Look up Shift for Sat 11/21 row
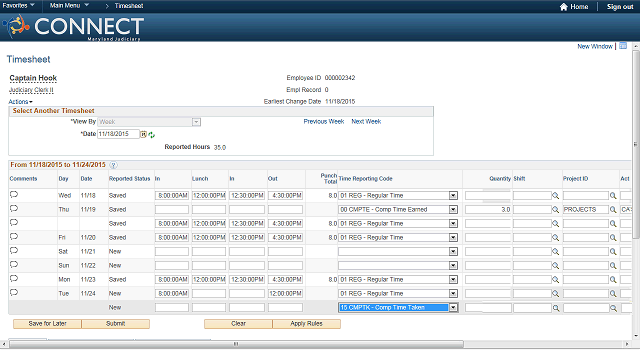The image size is (640, 360). tap(556, 252)
